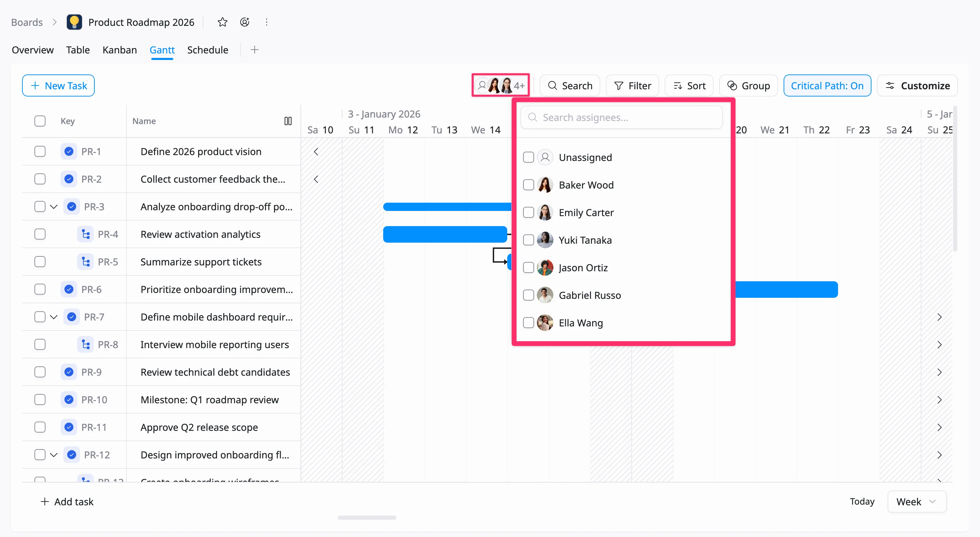Jump forward to the PR-11 bar with the right arrow
This screenshot has height=537, width=980.
(x=939, y=427)
